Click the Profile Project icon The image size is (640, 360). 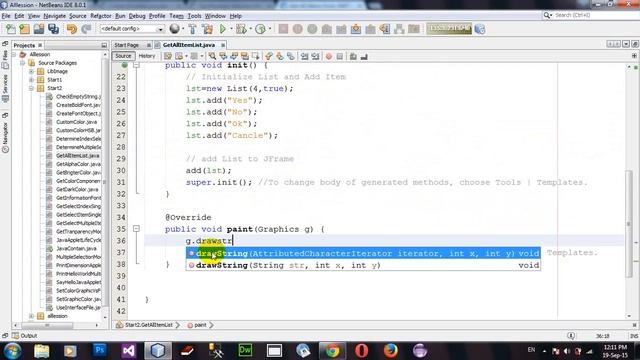pyautogui.click(x=260, y=29)
